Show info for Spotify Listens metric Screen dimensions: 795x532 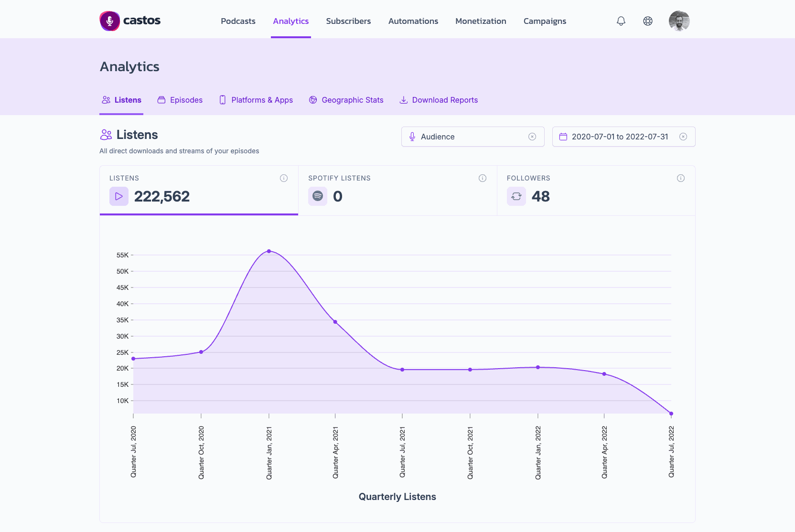tap(483, 178)
